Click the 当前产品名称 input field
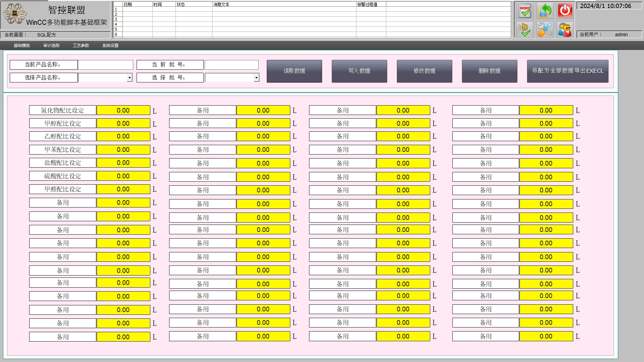Screen dimensions: 644x362 pyautogui.click(x=105, y=65)
